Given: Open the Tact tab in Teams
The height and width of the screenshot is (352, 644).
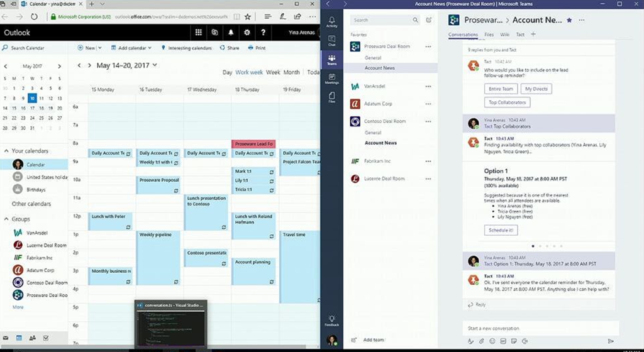Looking at the screenshot, I should pyautogui.click(x=520, y=35).
